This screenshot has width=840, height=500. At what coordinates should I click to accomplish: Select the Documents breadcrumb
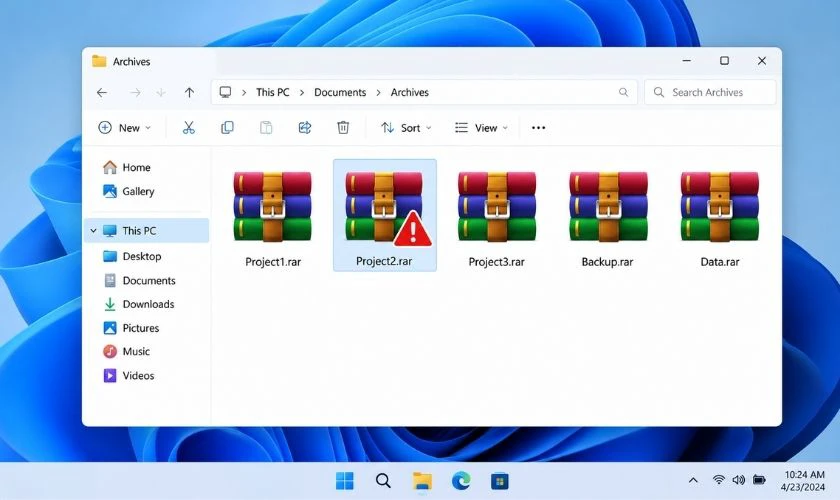click(340, 92)
